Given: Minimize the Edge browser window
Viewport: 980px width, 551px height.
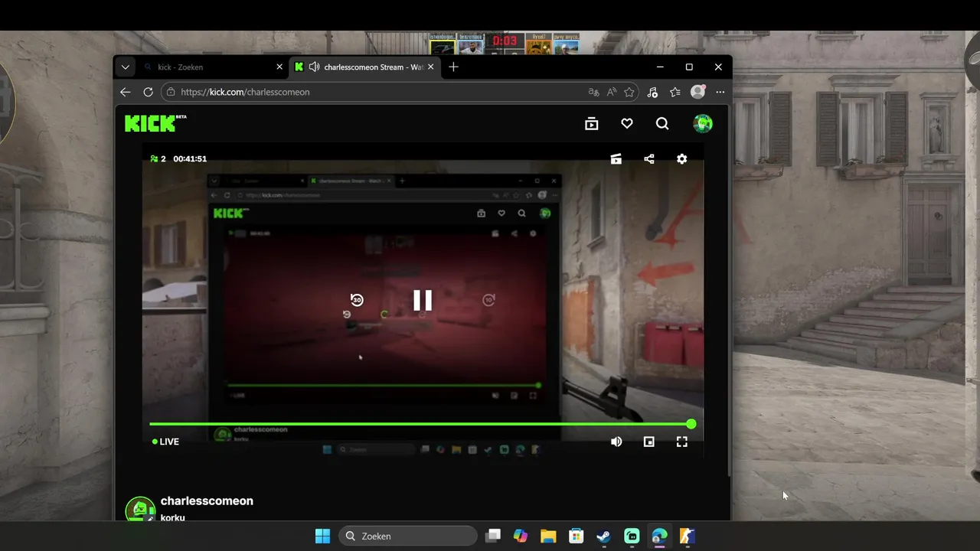Looking at the screenshot, I should click(660, 67).
